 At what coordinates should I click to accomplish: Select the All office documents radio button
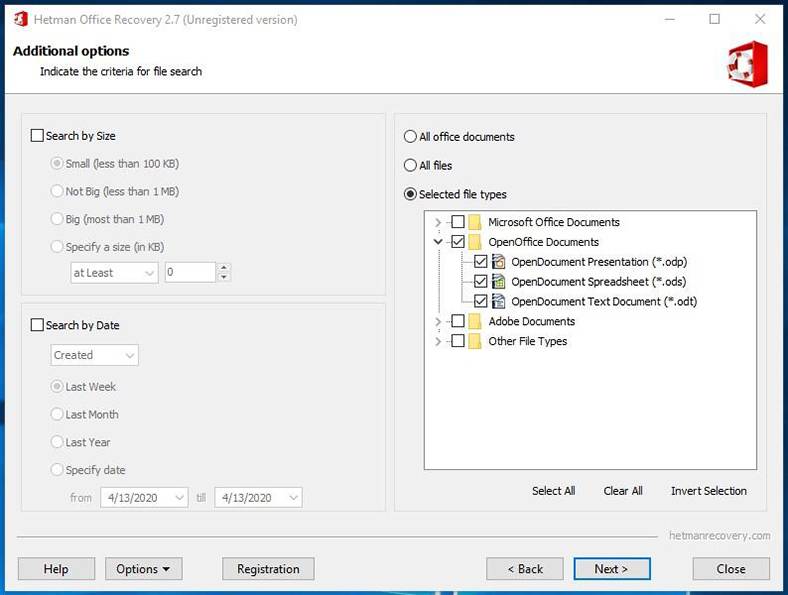(410, 137)
